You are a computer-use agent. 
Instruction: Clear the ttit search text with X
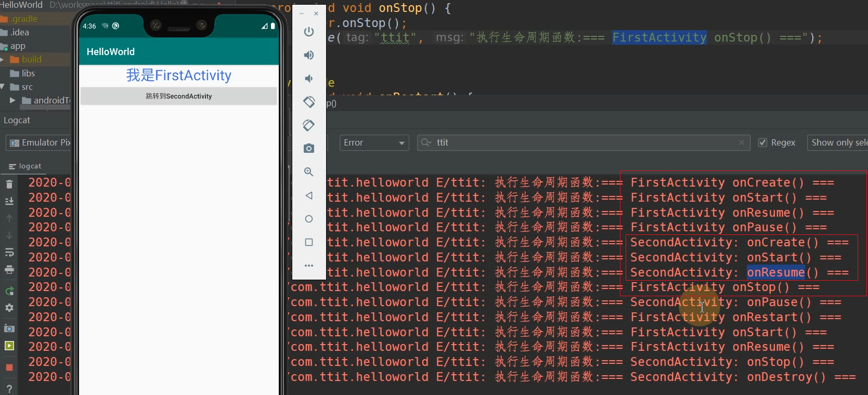tap(742, 142)
